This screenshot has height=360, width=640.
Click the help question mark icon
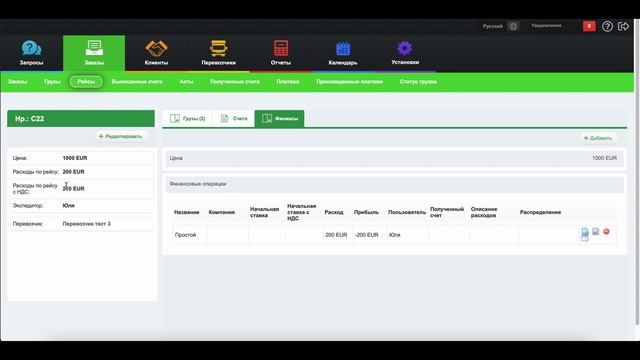pyautogui.click(x=607, y=26)
